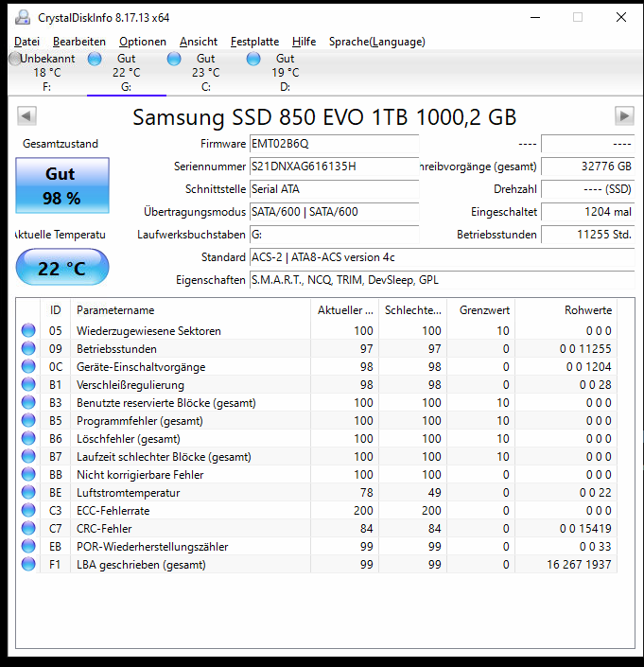Click the status icon of row F1
The width and height of the screenshot is (644, 667).
(x=28, y=564)
